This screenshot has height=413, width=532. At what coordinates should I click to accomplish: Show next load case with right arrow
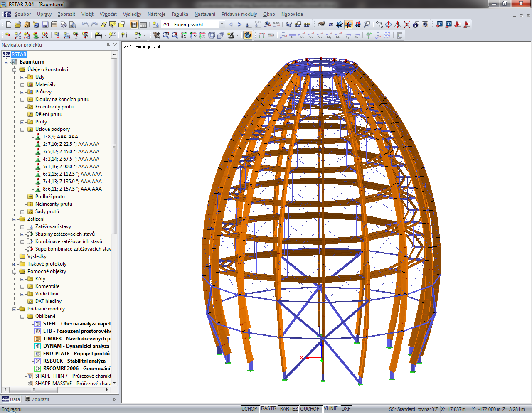coord(239,25)
